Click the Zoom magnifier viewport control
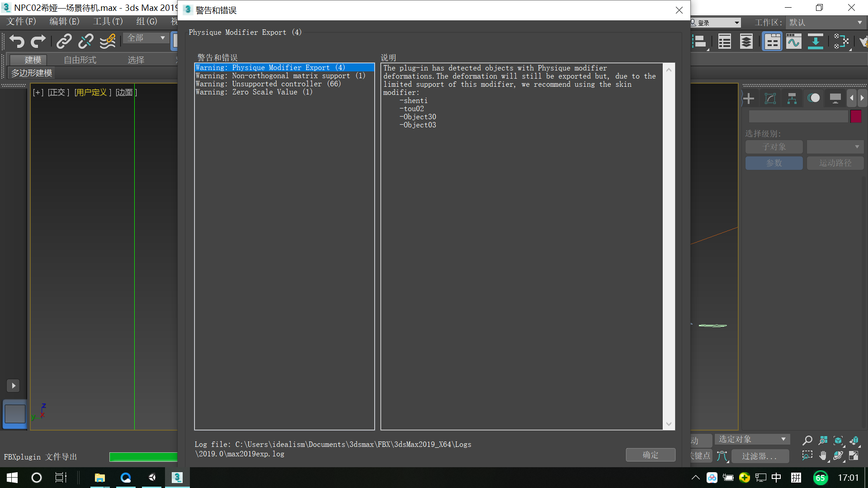The width and height of the screenshot is (868, 488). (807, 441)
